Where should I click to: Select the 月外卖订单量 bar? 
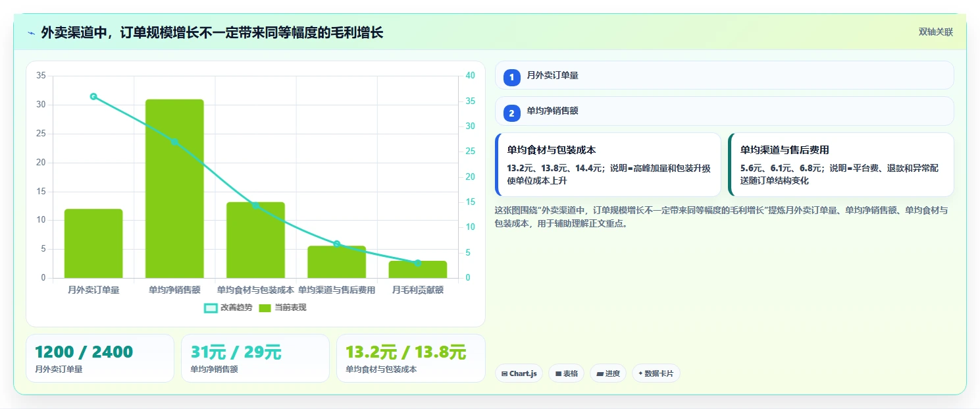[93, 244]
